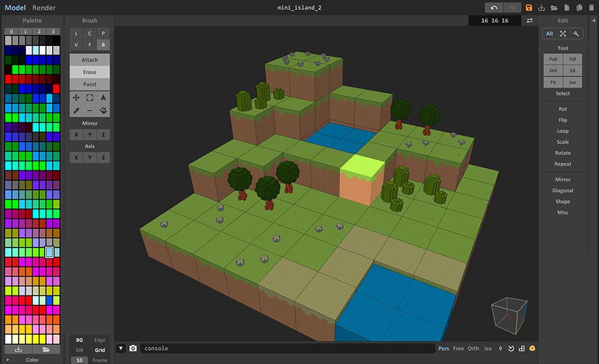
Task: Toggle the Grid display option
Action: pos(100,350)
